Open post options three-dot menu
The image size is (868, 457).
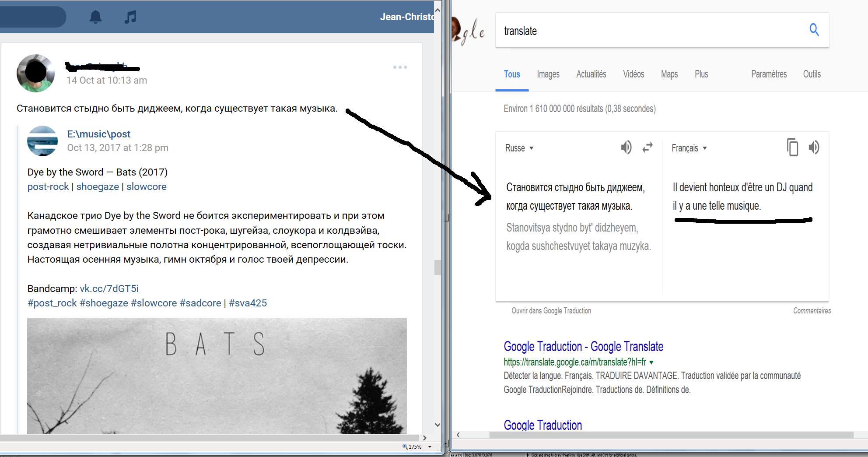400,67
